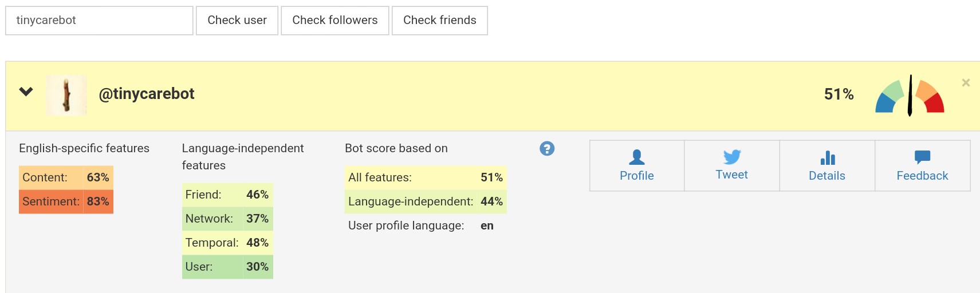Screen dimensions: 980x293
Task: Click the 51% overall score text
Action: click(839, 94)
